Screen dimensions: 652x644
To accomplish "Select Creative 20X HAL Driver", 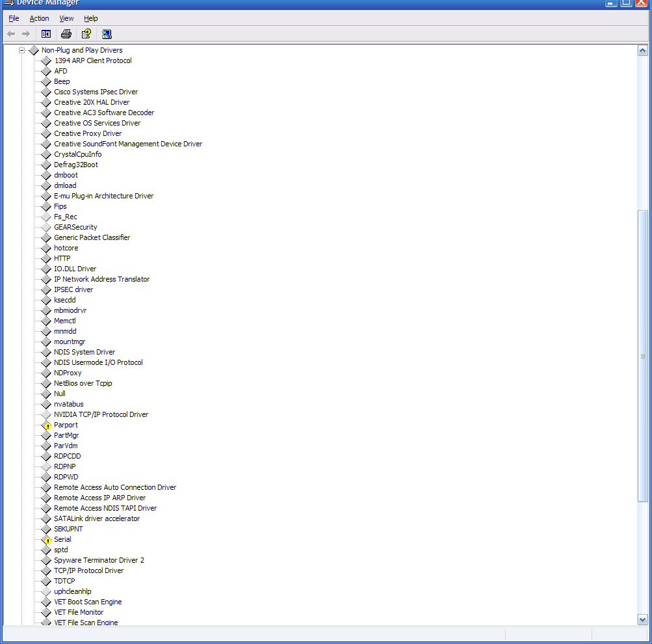I will click(92, 102).
